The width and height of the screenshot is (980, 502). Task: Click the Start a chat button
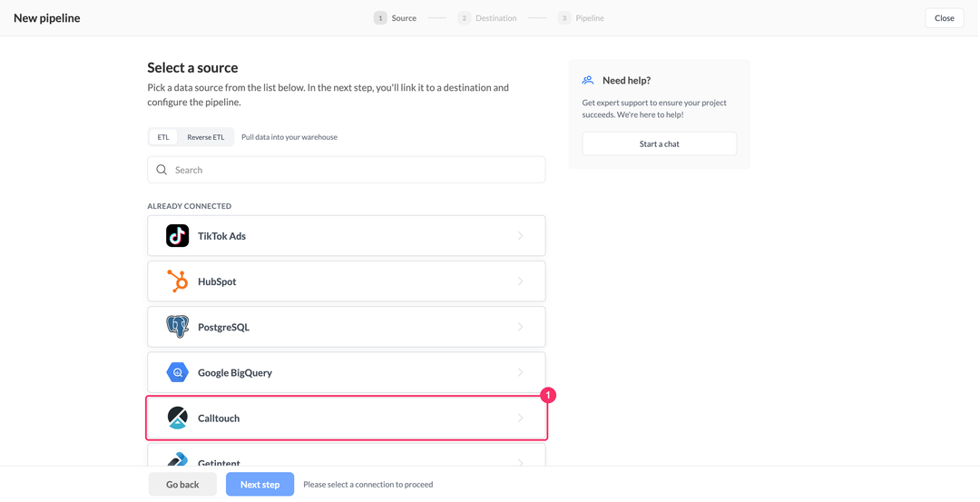[x=660, y=143]
